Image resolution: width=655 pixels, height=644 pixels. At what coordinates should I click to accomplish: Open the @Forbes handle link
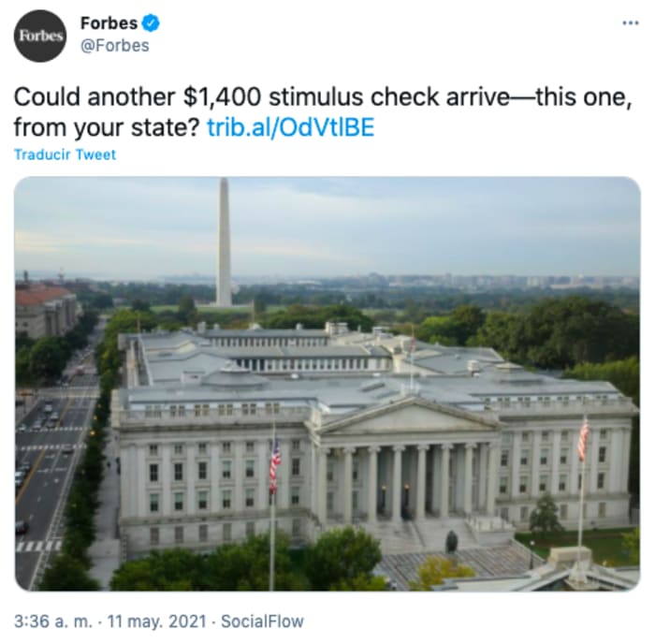[114, 46]
